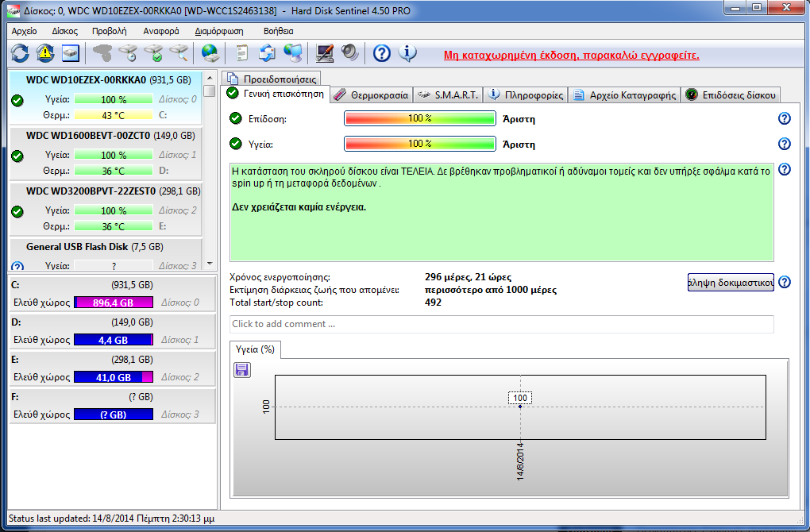Click the disk with clock toolbar icon
This screenshot has width=810, height=532.
(128, 52)
